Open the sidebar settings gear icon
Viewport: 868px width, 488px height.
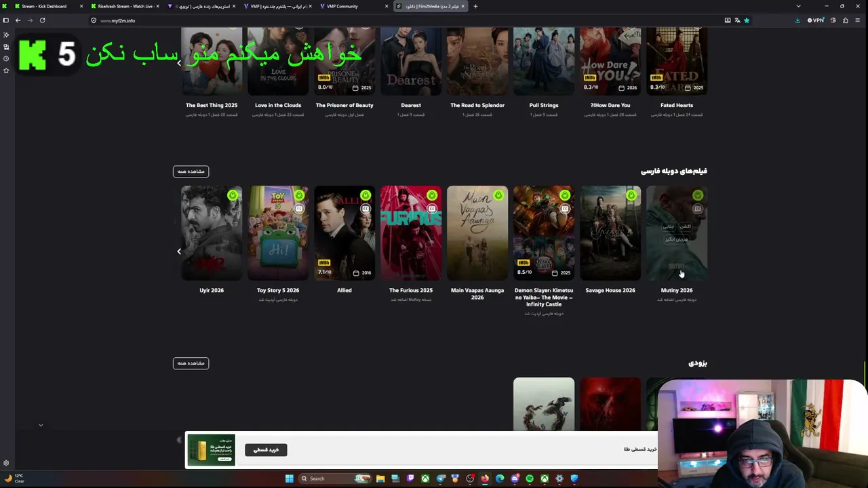[6, 464]
